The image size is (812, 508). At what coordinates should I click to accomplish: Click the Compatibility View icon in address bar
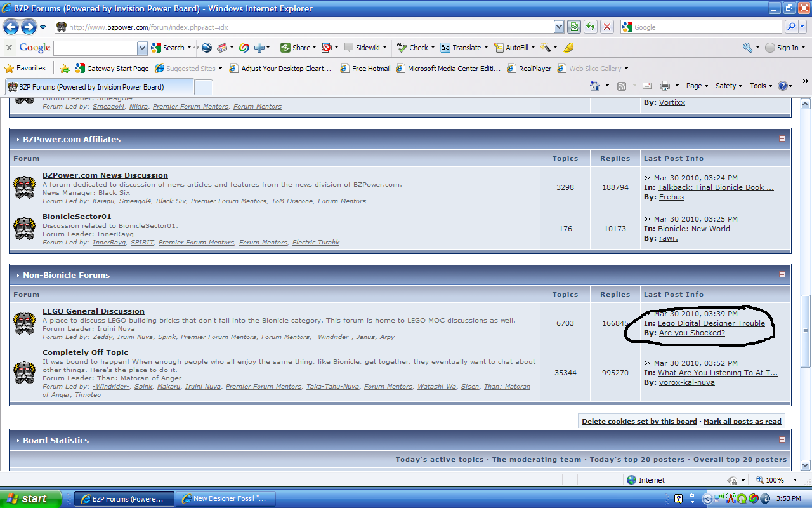[x=574, y=27]
